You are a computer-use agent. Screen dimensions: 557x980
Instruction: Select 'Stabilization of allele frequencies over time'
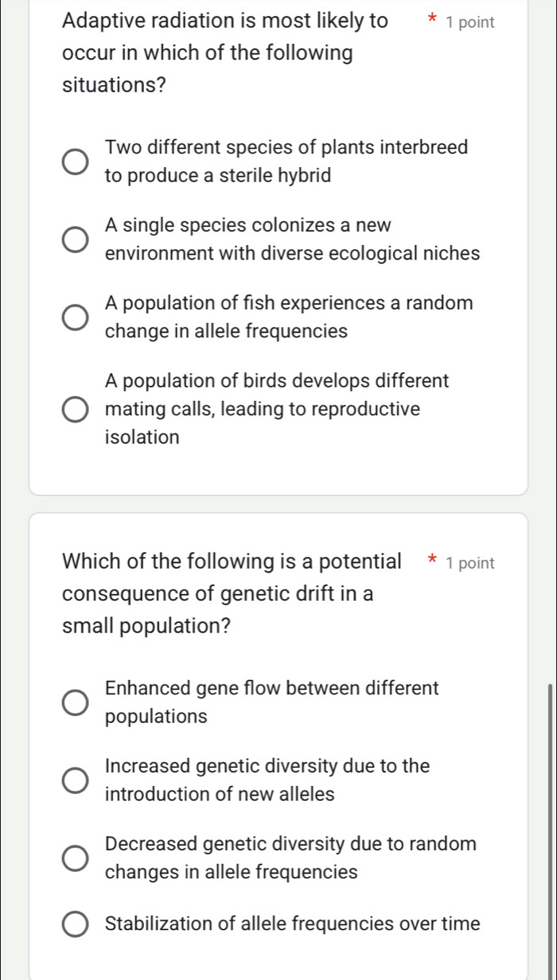click(x=75, y=924)
